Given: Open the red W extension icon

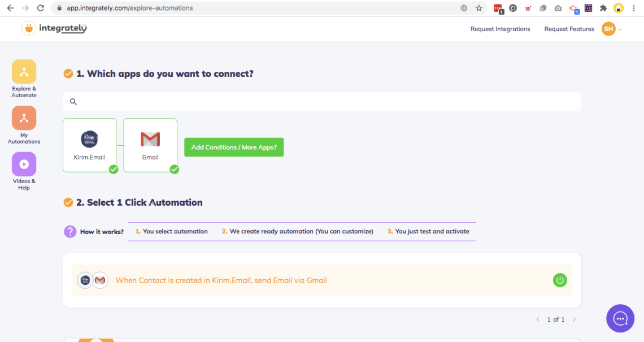Looking at the screenshot, I should coord(528,8).
